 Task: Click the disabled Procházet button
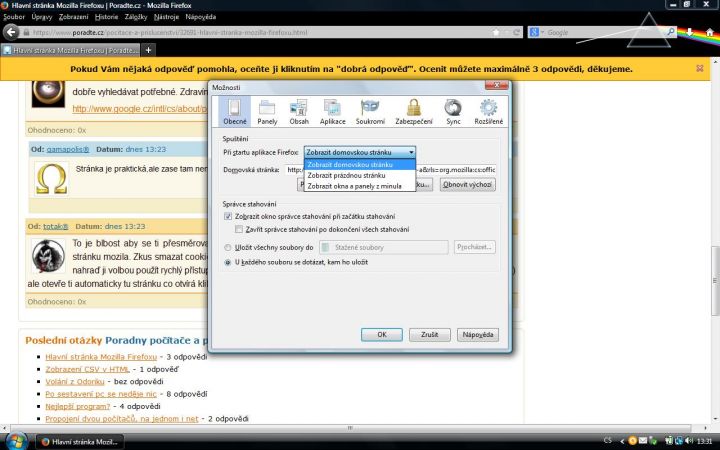coord(475,247)
